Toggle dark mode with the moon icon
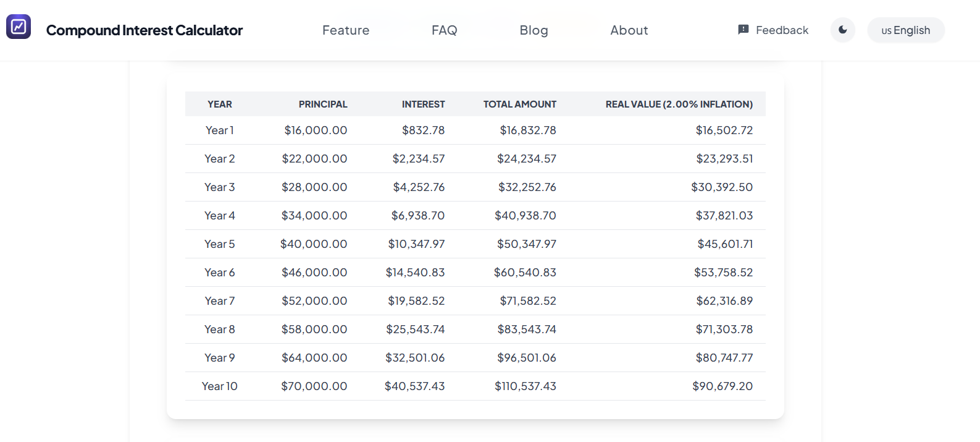 [842, 30]
